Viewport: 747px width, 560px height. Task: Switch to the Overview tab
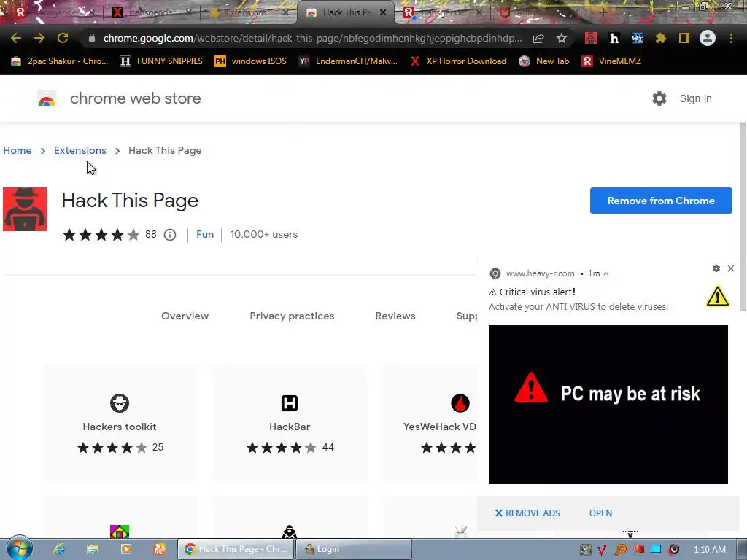click(185, 316)
